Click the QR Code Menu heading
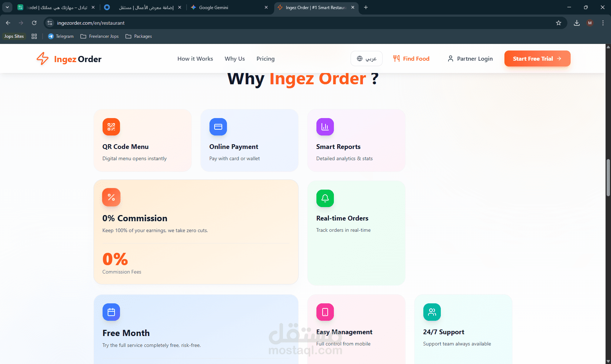The height and width of the screenshot is (364, 611). tap(125, 147)
